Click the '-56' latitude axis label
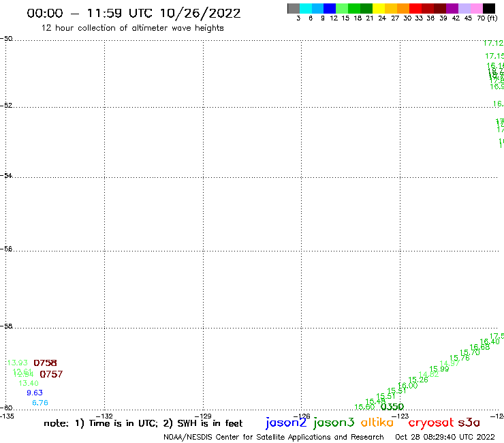Viewport: 504px width, 443px height. point(6,249)
